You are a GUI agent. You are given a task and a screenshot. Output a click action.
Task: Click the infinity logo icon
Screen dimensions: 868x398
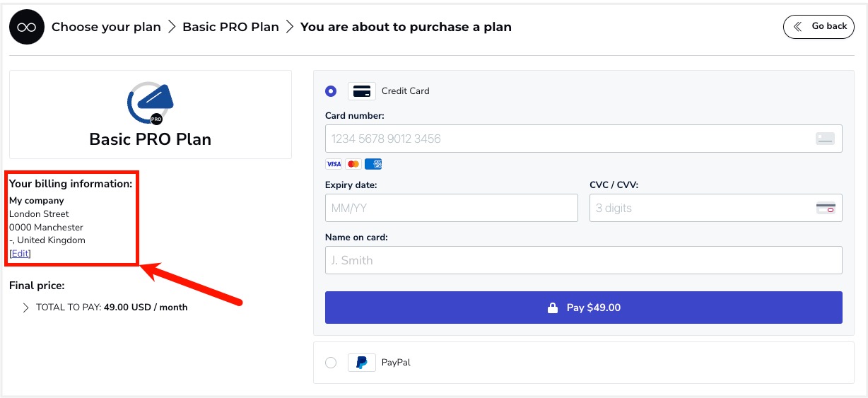[27, 27]
